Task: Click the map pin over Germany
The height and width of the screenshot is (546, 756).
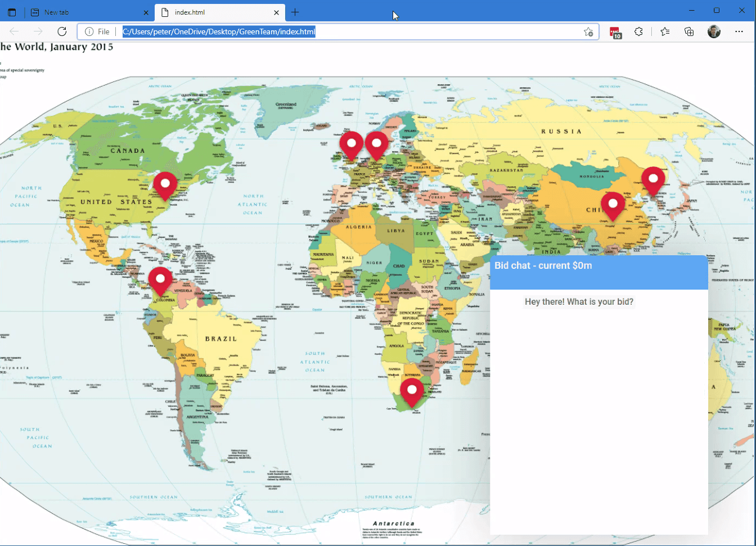Action: [377, 146]
